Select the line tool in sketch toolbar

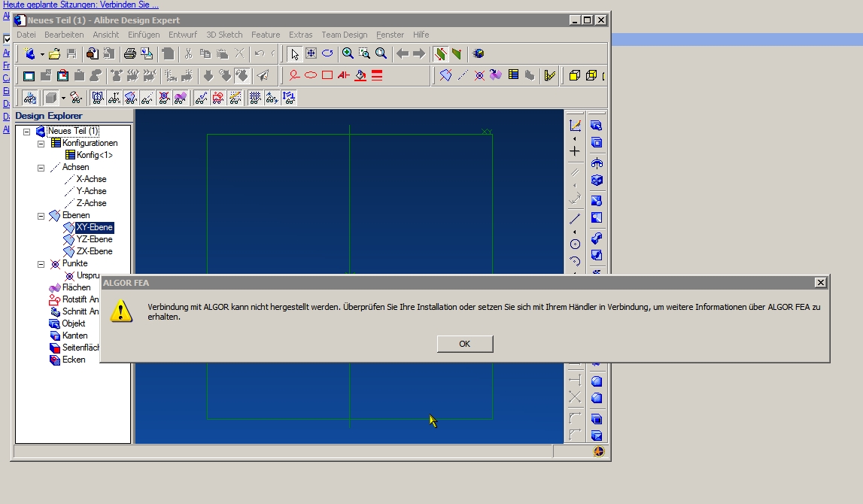(575, 219)
